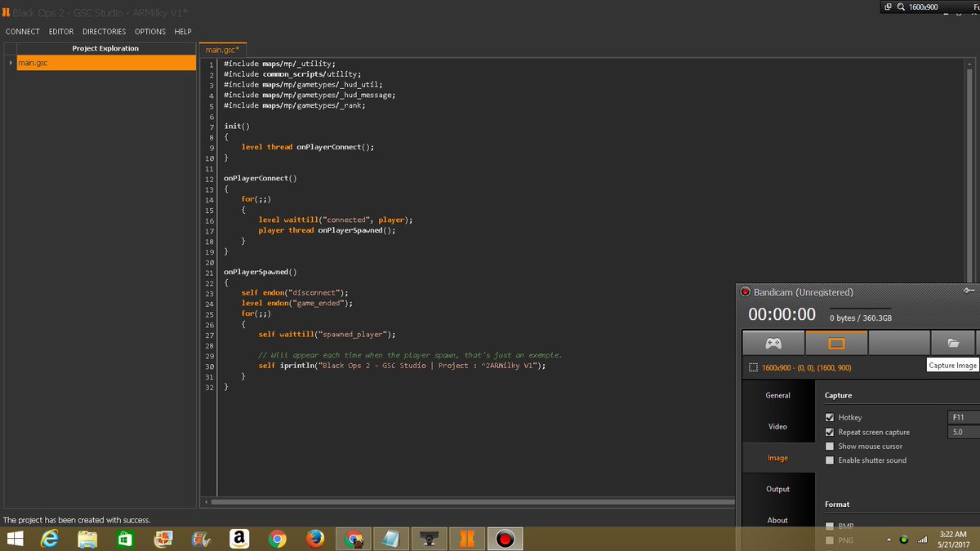
Task: Open Bandicam Output tab
Action: point(777,489)
